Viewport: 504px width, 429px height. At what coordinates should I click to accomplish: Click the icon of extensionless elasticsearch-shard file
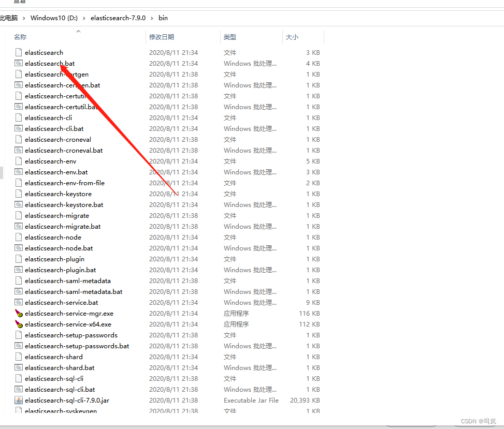19,357
